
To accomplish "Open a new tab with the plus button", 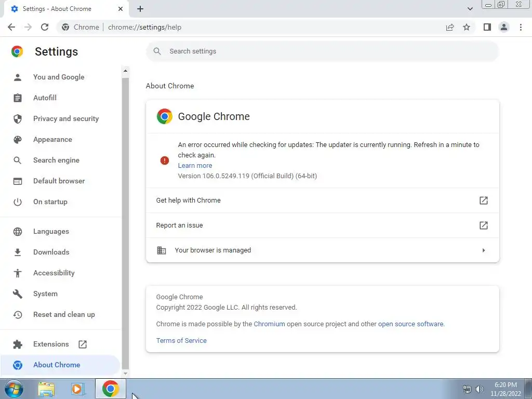I will point(140,9).
